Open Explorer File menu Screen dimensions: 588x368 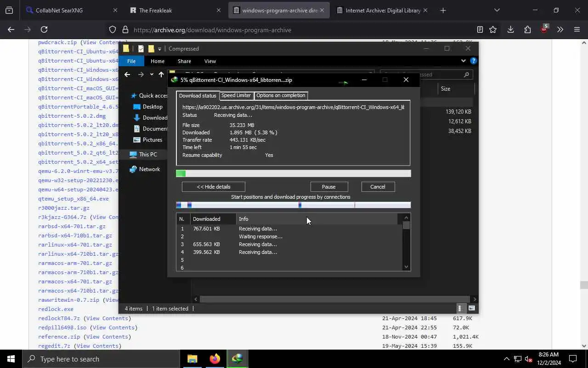coord(131,61)
